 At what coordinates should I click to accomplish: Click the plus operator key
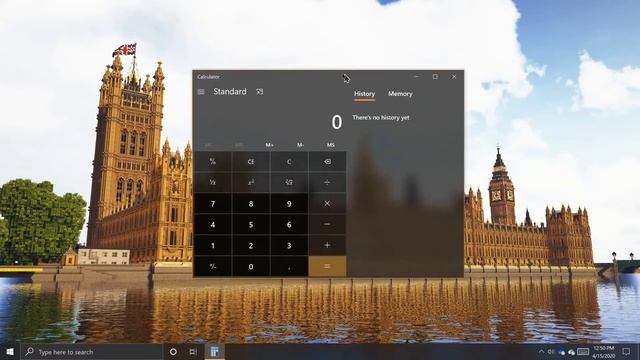327,245
